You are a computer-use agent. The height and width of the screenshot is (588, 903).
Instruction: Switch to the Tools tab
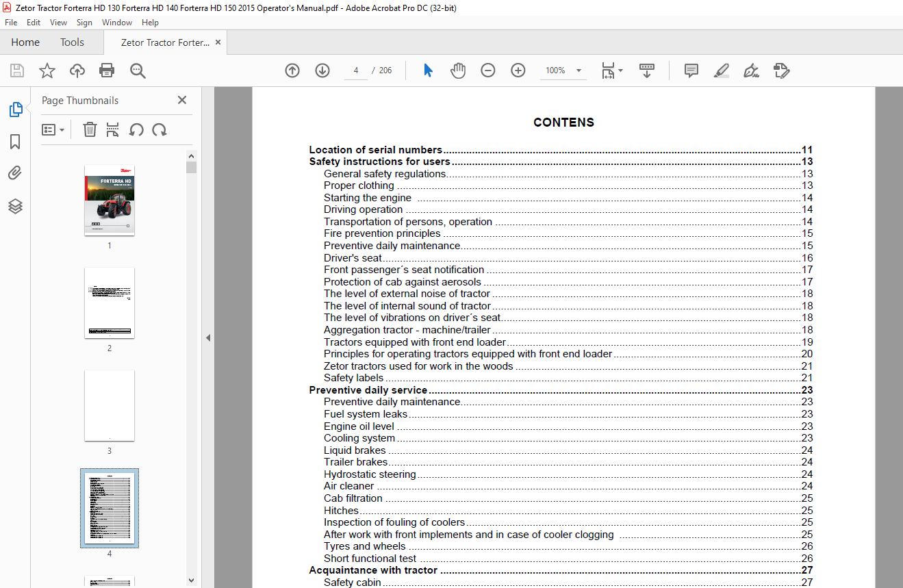pyautogui.click(x=72, y=42)
